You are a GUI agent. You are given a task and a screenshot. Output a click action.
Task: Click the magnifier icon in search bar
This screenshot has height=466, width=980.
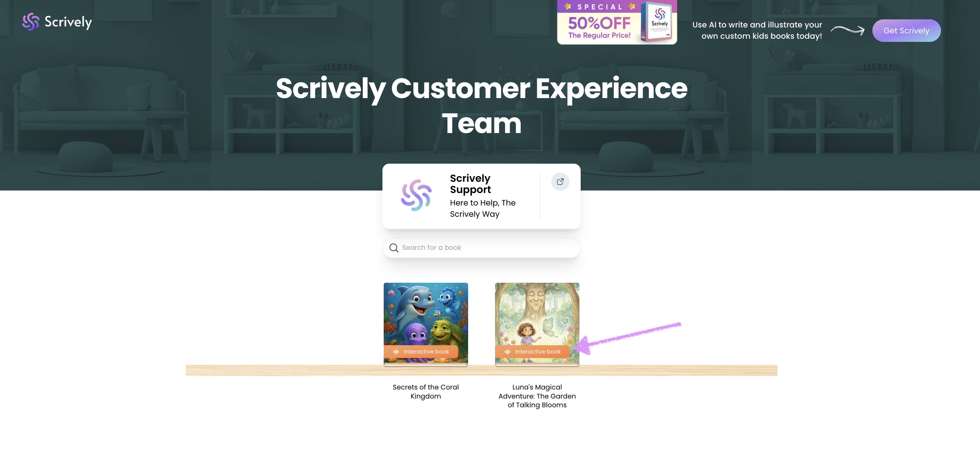[394, 248]
